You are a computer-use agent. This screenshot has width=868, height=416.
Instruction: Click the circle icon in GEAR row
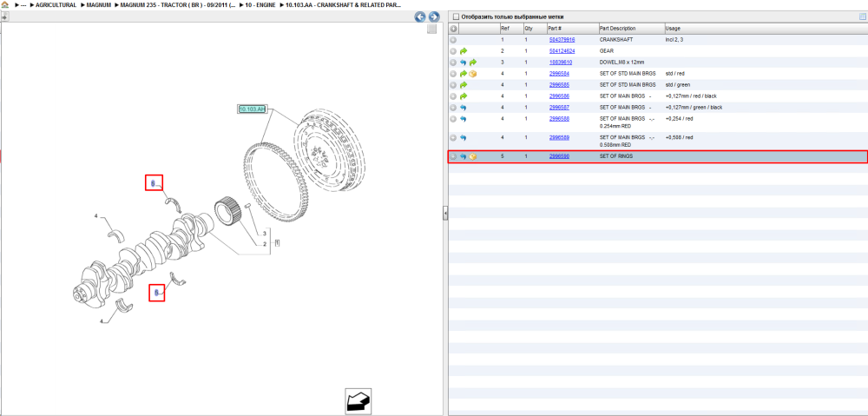tap(453, 51)
